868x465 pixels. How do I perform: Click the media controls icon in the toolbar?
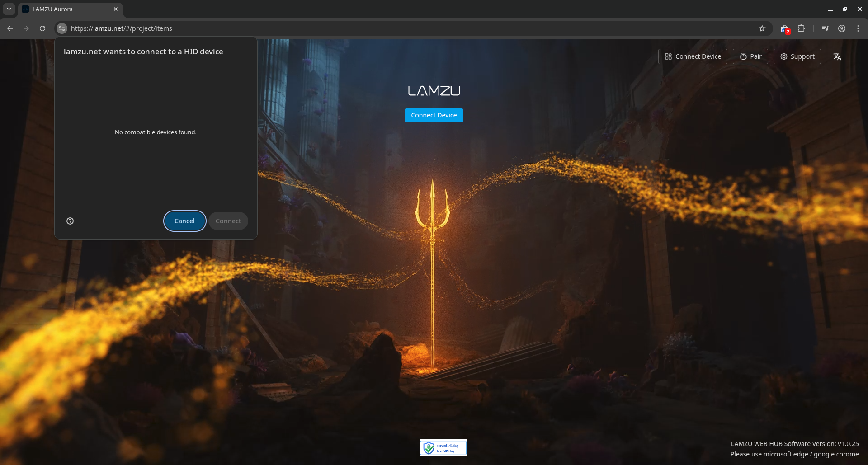pos(825,28)
